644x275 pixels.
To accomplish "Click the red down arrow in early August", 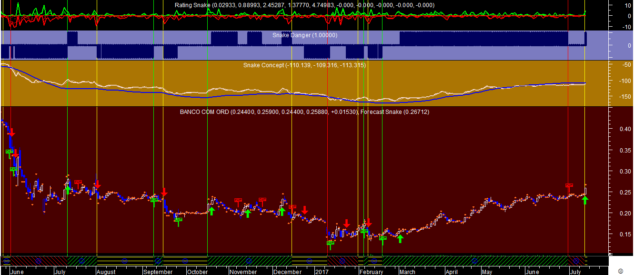I will pos(97,184).
